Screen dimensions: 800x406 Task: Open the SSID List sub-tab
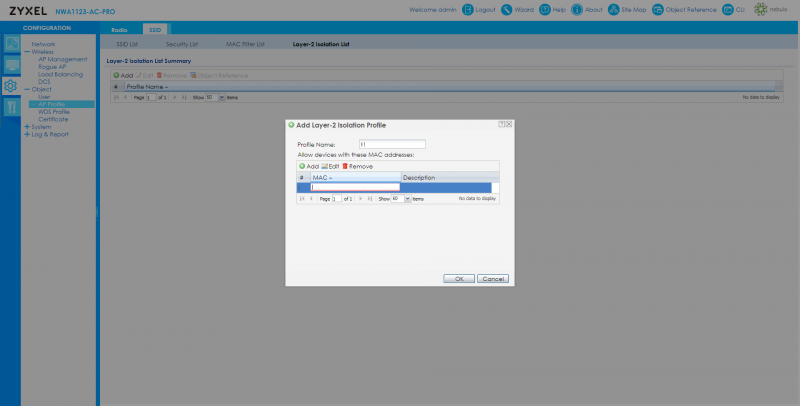[x=127, y=44]
